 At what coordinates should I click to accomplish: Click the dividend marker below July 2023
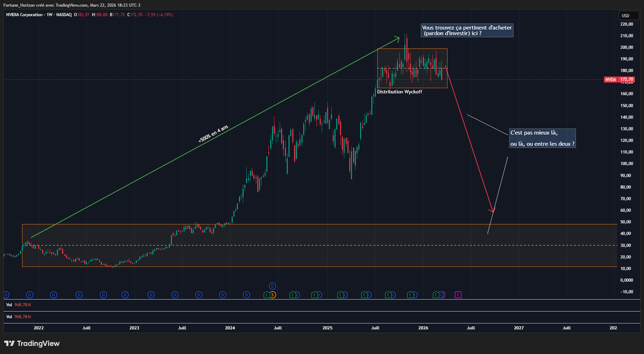(174, 294)
